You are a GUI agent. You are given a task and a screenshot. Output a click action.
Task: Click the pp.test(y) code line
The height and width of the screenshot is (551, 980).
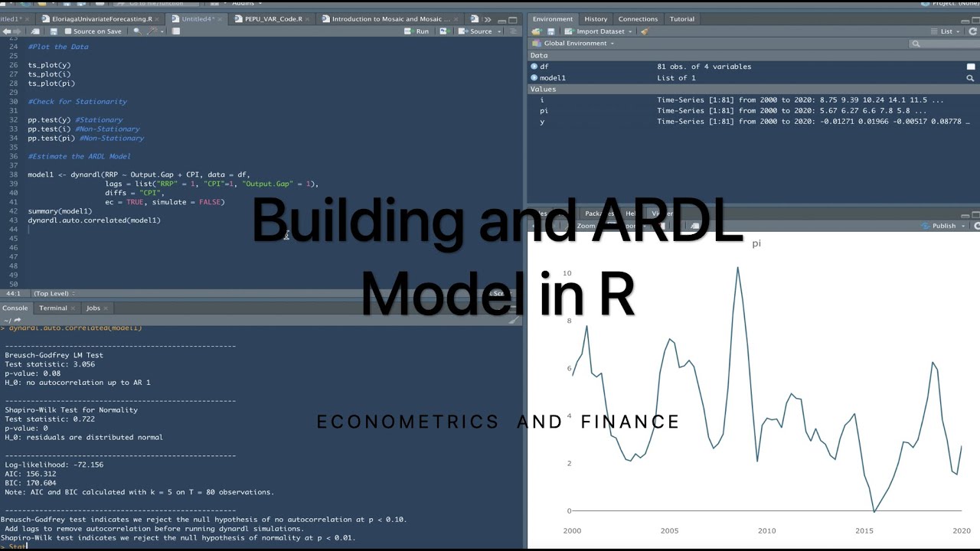(x=49, y=119)
